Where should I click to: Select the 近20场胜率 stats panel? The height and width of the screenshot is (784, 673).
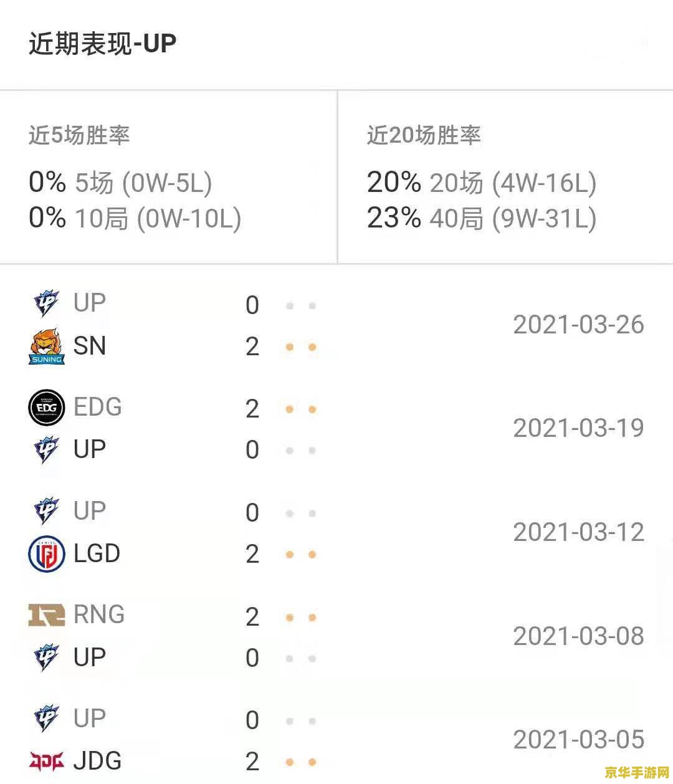pos(505,177)
